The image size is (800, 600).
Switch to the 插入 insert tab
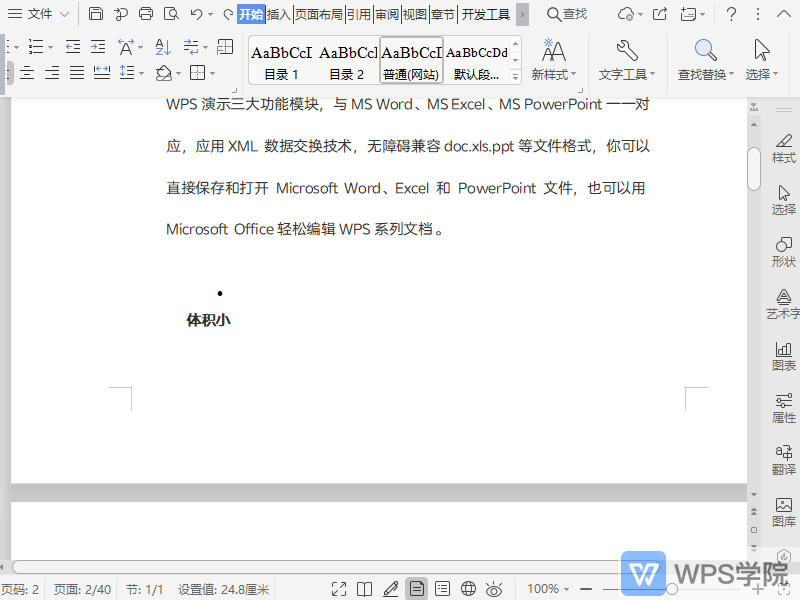(279, 14)
